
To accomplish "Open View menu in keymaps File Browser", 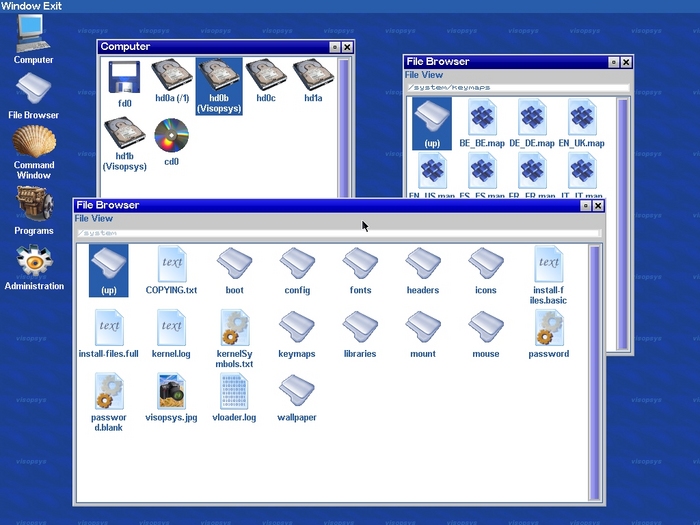I will 432,75.
